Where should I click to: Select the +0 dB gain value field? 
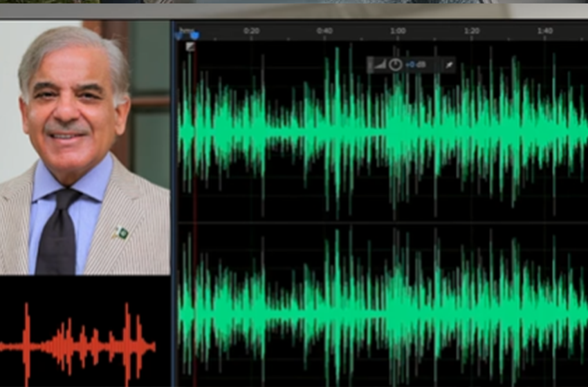[x=416, y=65]
